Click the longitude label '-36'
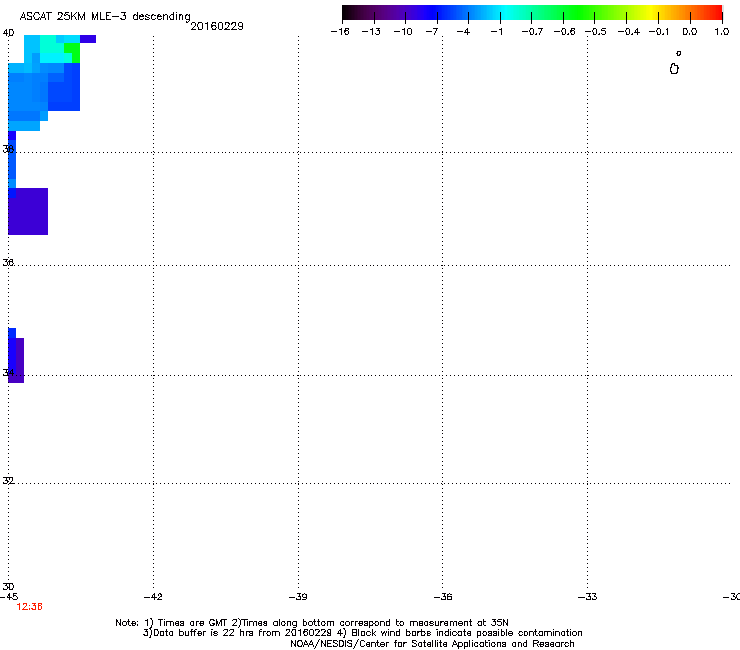 click(x=443, y=597)
